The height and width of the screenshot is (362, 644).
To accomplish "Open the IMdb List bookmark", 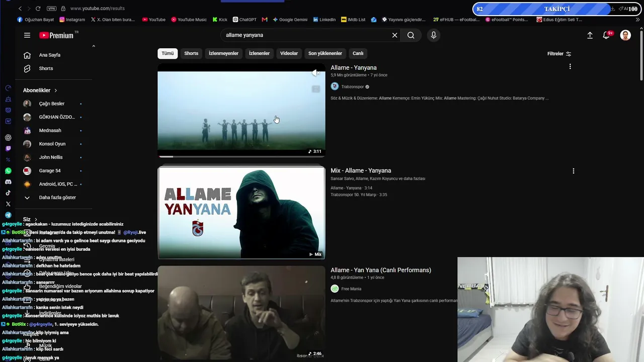I will [353, 20].
